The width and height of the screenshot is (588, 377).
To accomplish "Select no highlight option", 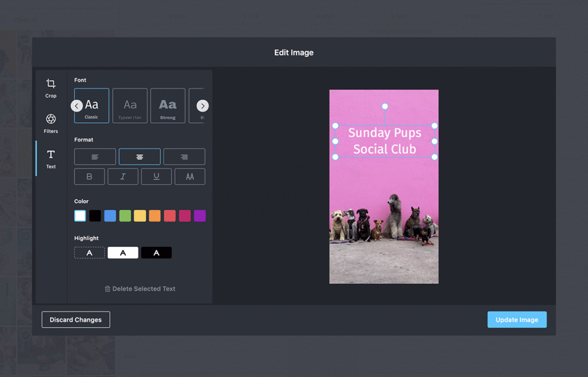I will [x=89, y=253].
